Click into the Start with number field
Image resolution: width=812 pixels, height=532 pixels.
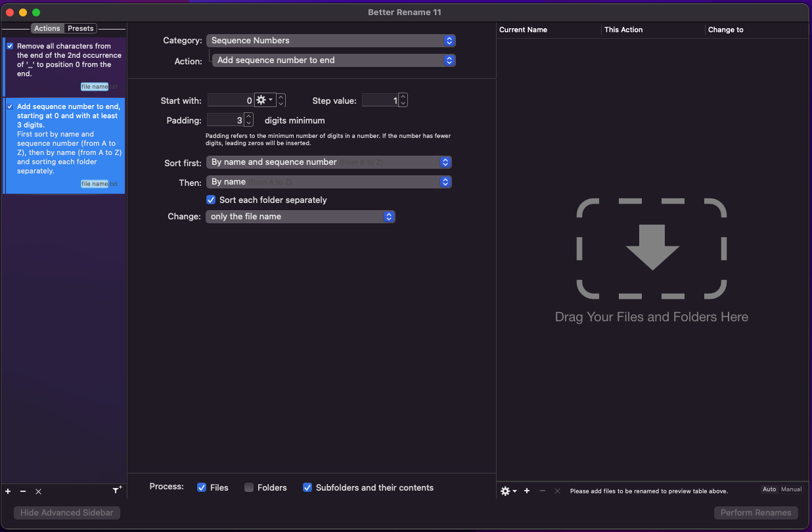(x=231, y=100)
